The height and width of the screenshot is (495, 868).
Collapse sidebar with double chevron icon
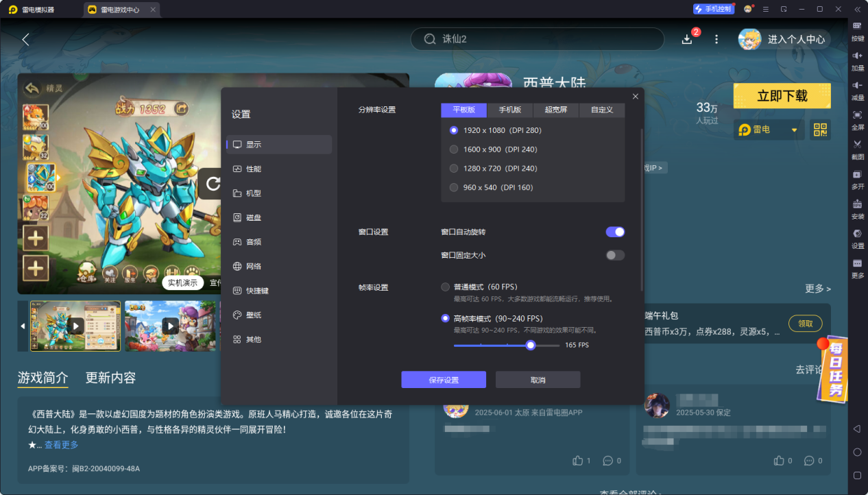coord(857,9)
